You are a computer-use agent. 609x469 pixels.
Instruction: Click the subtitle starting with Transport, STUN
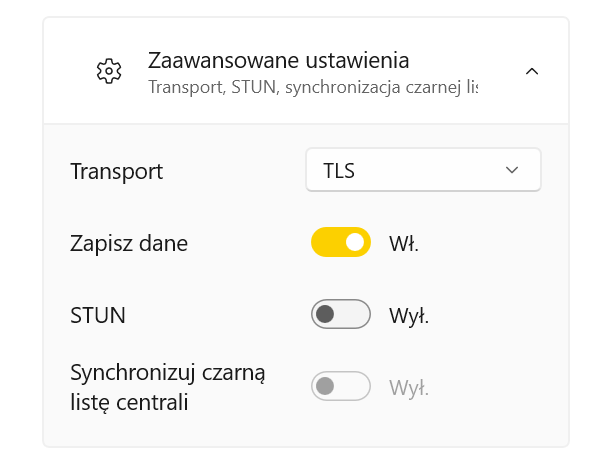[313, 87]
